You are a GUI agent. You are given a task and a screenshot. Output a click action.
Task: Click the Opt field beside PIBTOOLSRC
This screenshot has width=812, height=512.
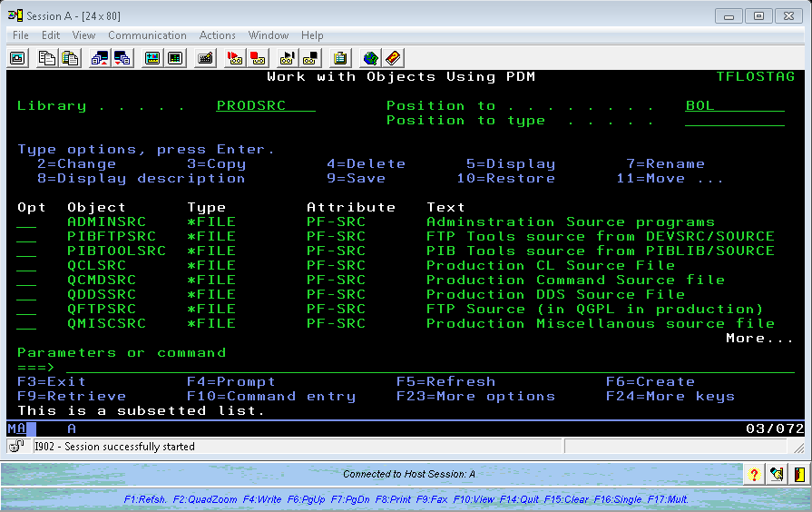(26, 251)
